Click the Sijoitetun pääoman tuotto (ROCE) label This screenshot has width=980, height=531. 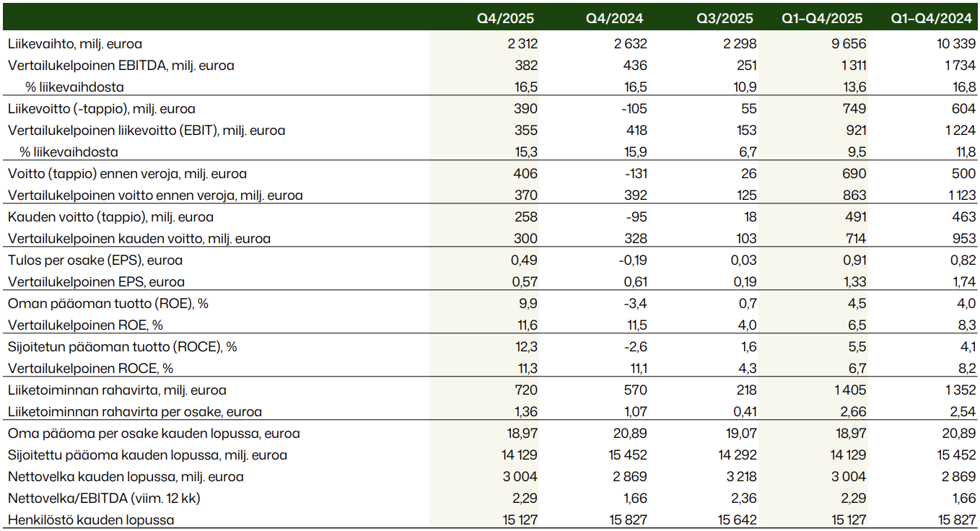coord(123,347)
